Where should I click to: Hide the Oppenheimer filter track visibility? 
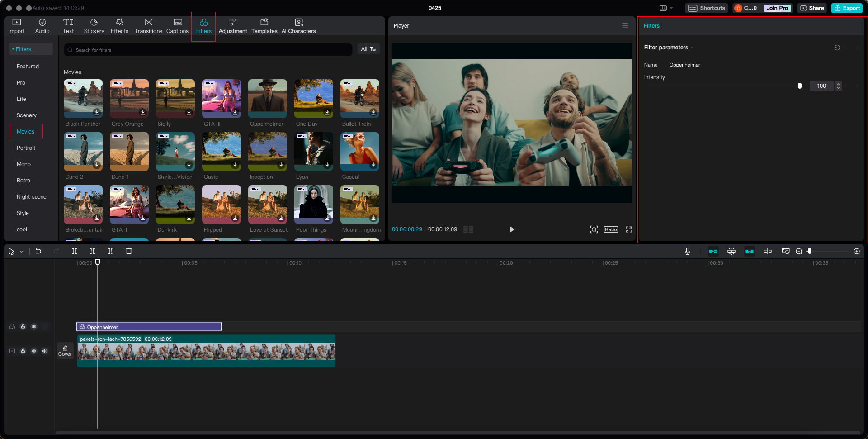tap(33, 326)
